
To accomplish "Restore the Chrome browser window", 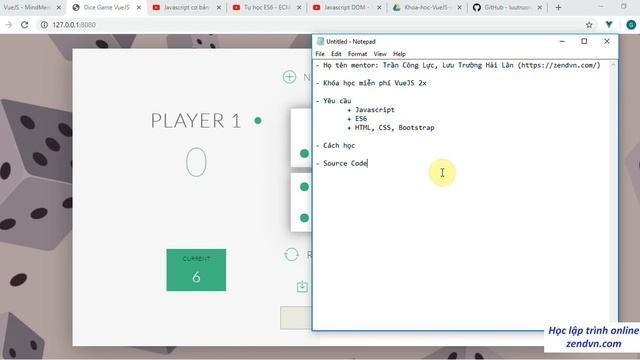I will pos(624,7).
